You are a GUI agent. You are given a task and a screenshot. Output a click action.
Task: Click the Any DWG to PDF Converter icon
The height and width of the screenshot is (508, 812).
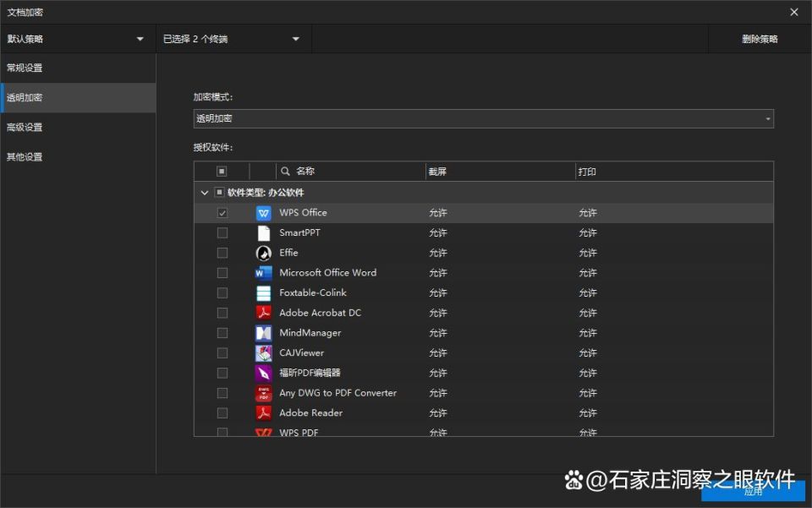(264, 393)
